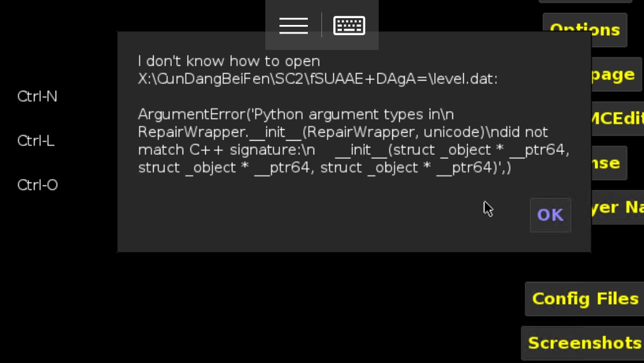
Task: Click the Ctrl-L load world shortcut entry
Action: [35, 141]
